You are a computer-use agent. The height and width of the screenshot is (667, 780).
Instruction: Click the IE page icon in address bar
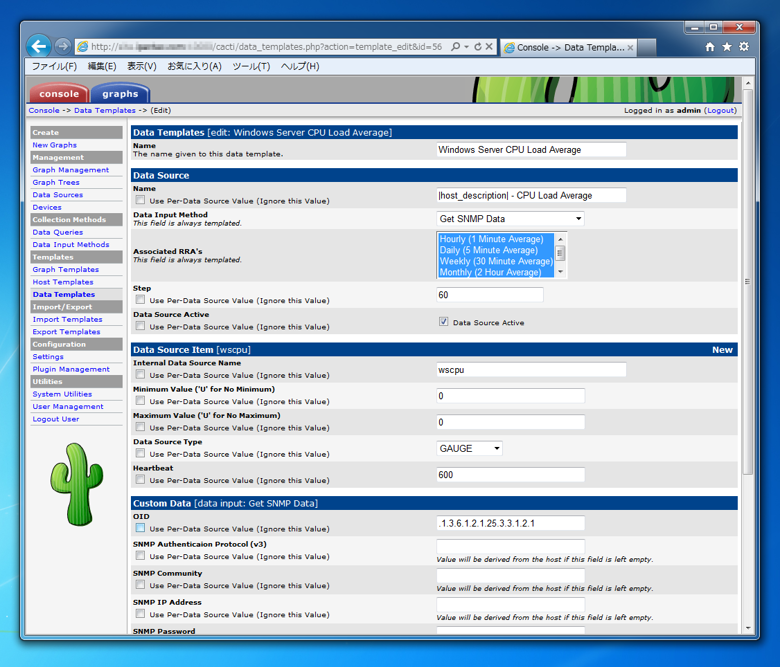coord(83,47)
